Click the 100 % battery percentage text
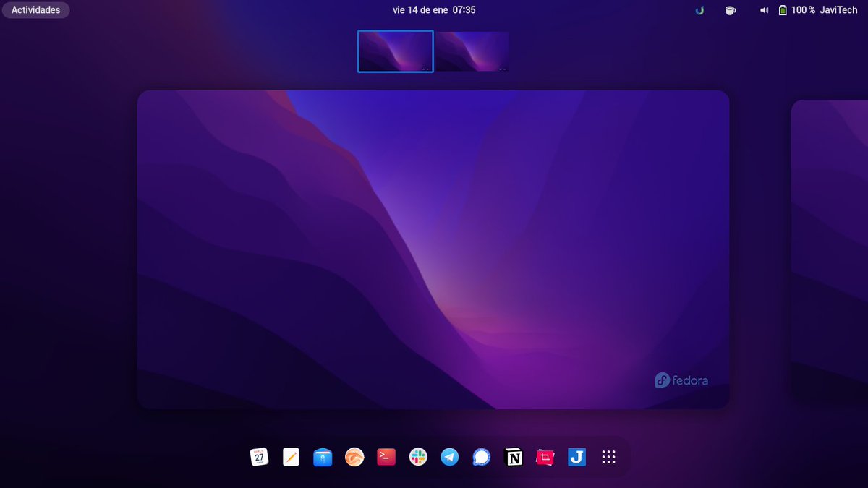 tap(803, 10)
